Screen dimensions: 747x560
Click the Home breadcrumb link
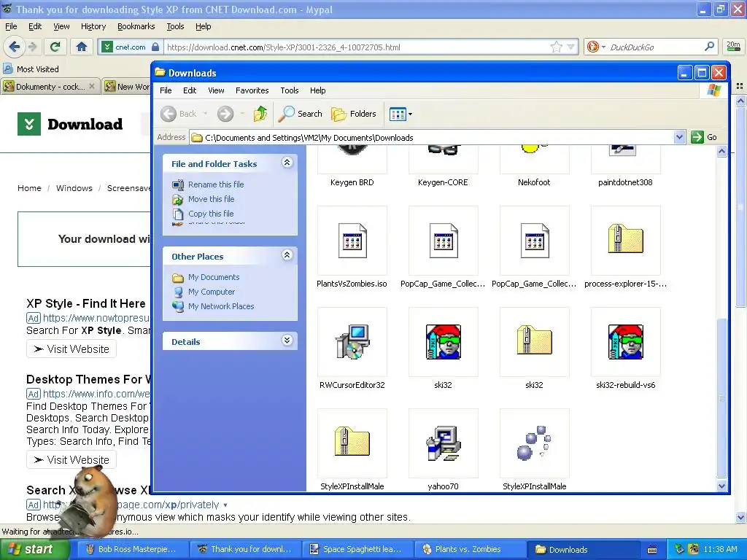[x=29, y=188]
